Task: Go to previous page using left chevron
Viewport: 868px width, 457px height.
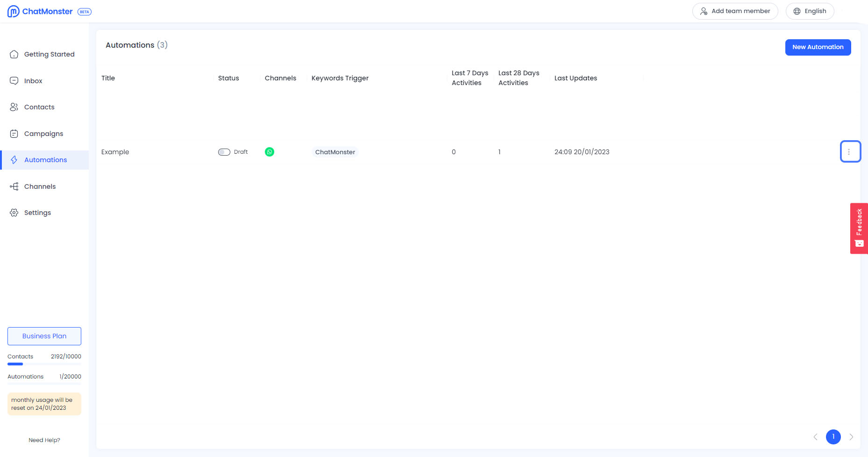Action: [815, 437]
